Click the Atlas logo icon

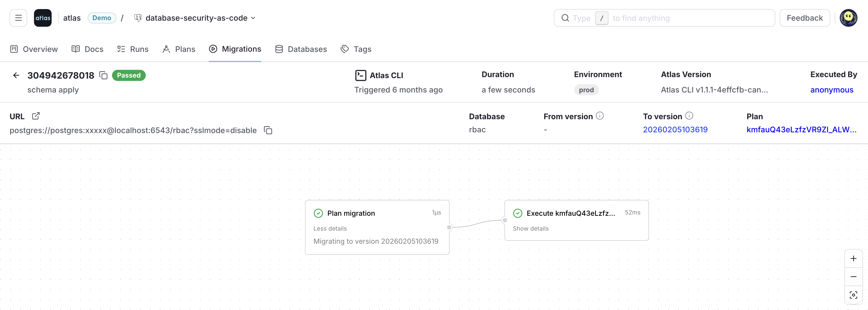tap(43, 18)
